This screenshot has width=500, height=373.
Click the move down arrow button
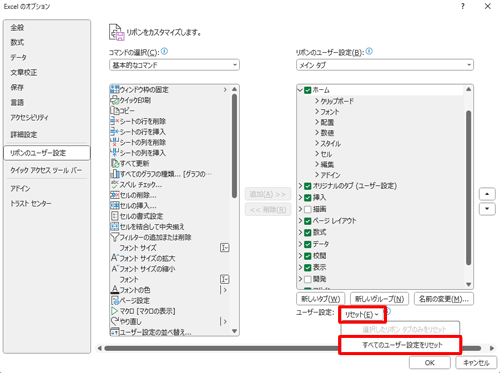[487, 209]
